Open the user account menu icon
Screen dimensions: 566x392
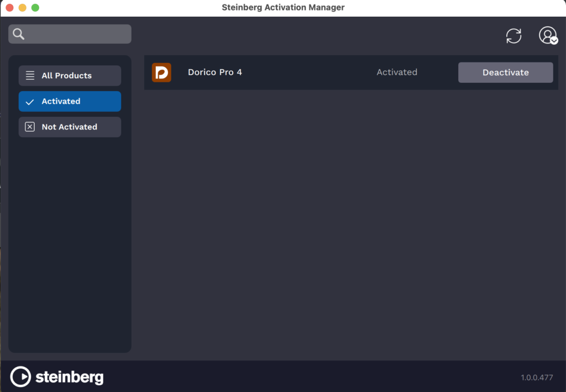pos(548,35)
